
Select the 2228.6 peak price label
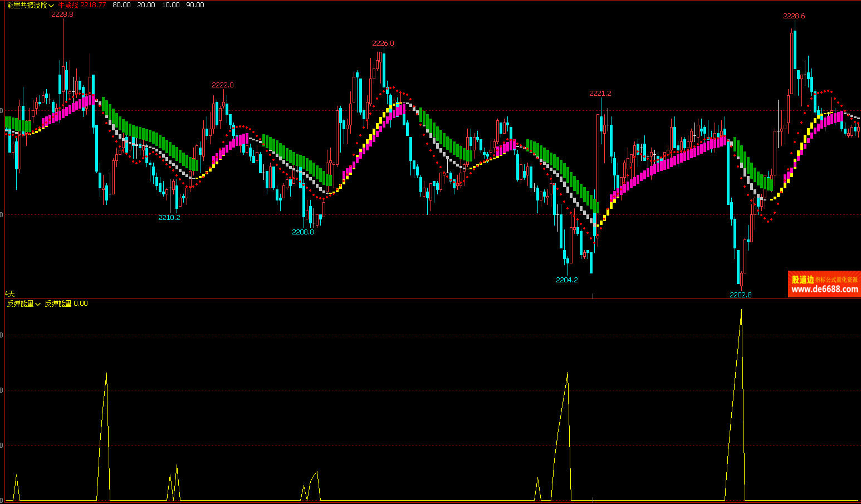coord(794,16)
